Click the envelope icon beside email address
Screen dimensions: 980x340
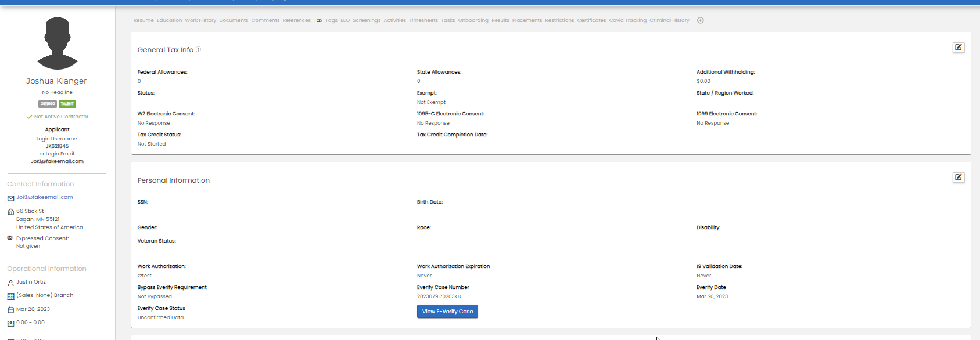click(10, 198)
